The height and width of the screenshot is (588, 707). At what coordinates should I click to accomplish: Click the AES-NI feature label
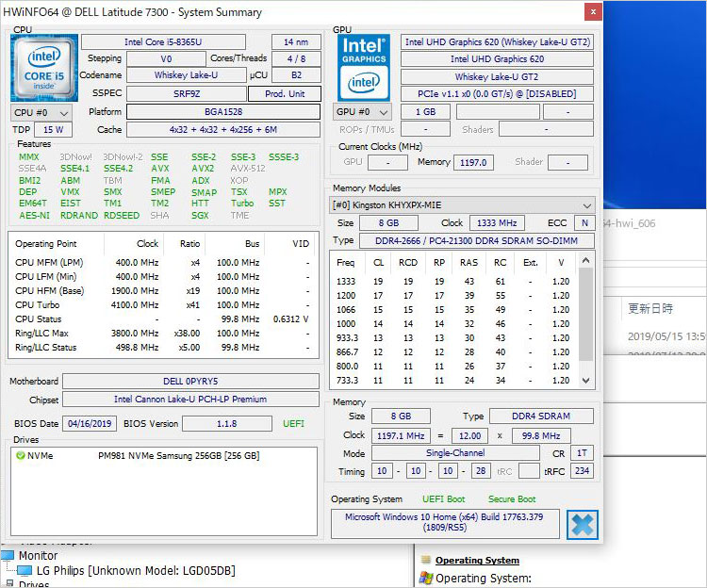click(x=34, y=216)
